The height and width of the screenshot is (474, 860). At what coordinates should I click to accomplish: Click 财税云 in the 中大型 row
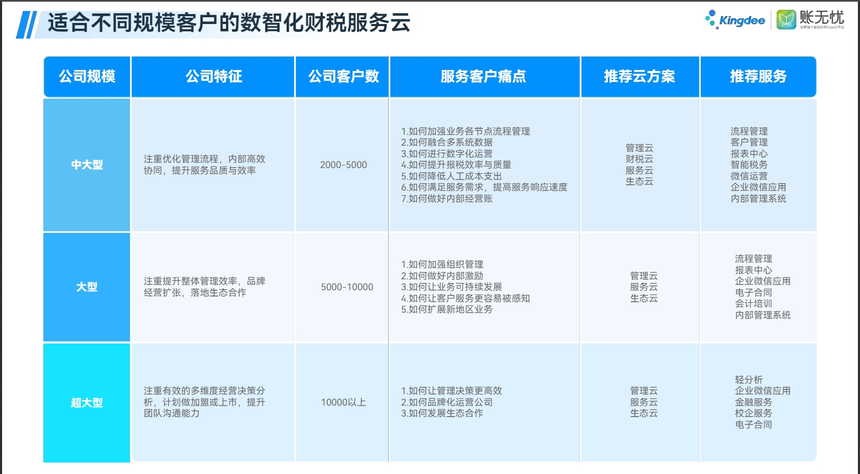click(x=640, y=159)
